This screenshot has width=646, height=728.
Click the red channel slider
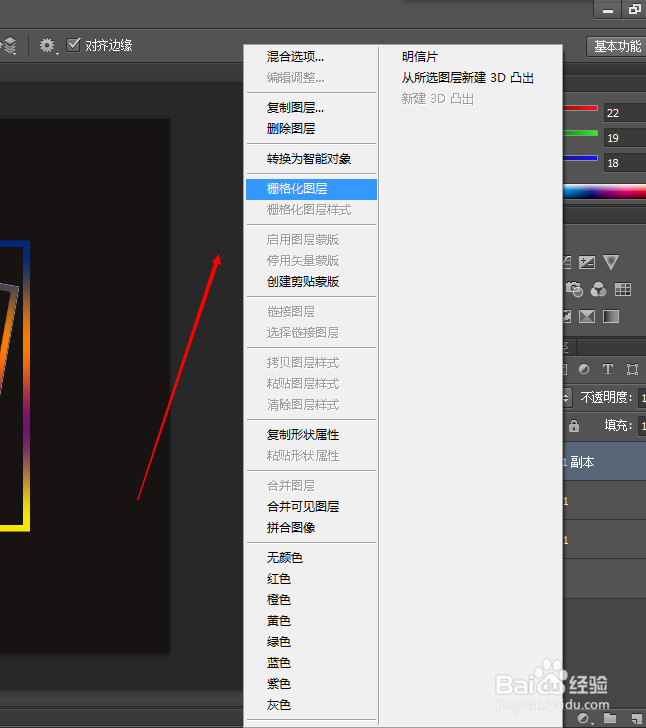click(x=580, y=108)
